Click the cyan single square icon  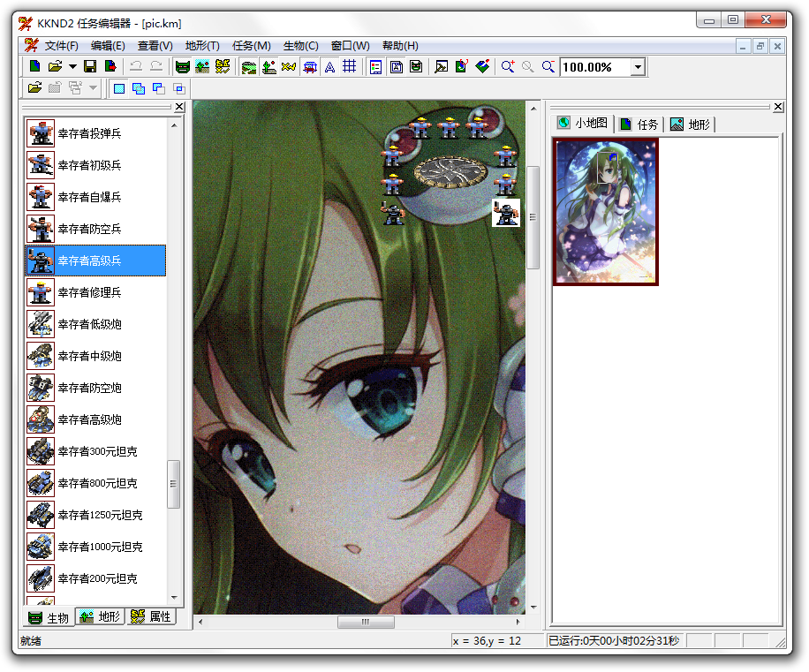119,87
